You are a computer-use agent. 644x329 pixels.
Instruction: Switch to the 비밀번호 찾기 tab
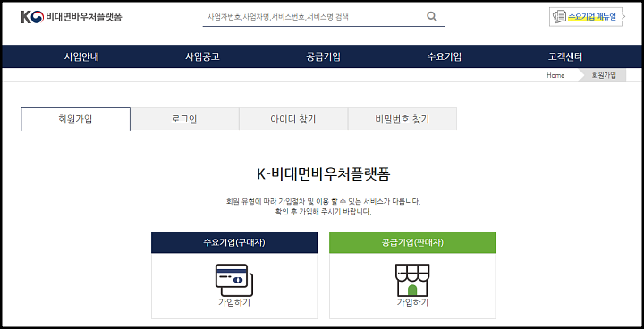pos(402,120)
